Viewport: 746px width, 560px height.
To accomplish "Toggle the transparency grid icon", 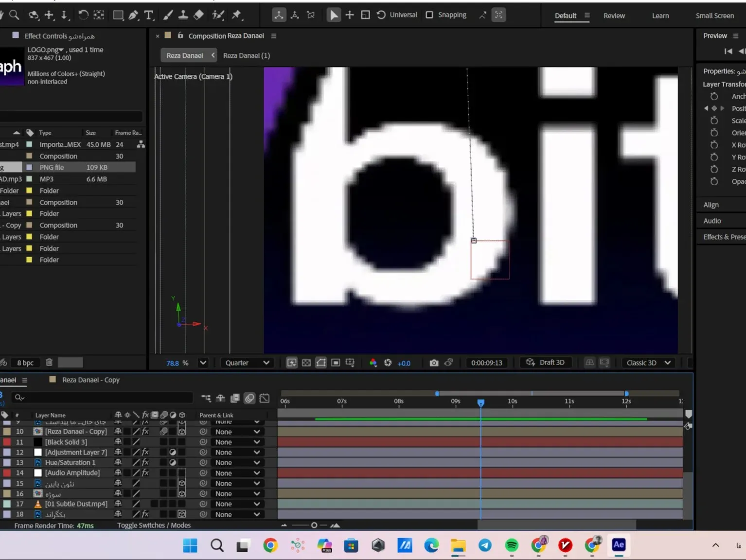I will [306, 363].
